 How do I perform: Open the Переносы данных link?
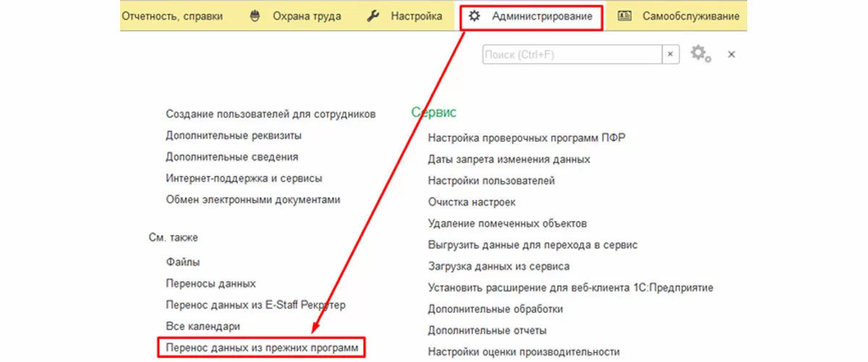pos(210,284)
